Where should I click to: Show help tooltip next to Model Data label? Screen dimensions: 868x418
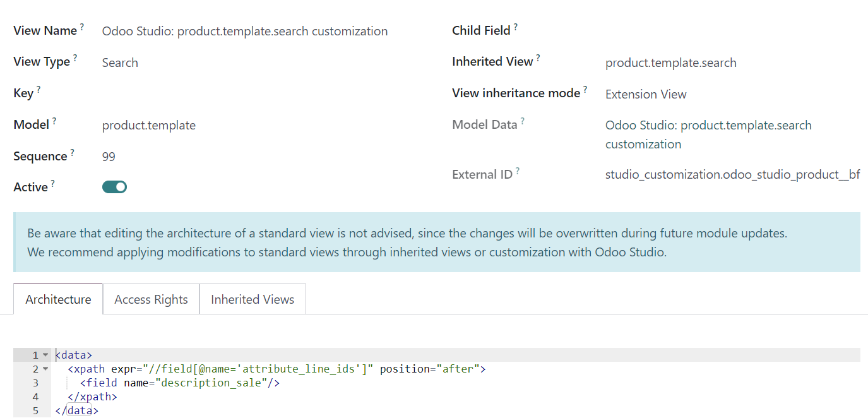point(523,121)
